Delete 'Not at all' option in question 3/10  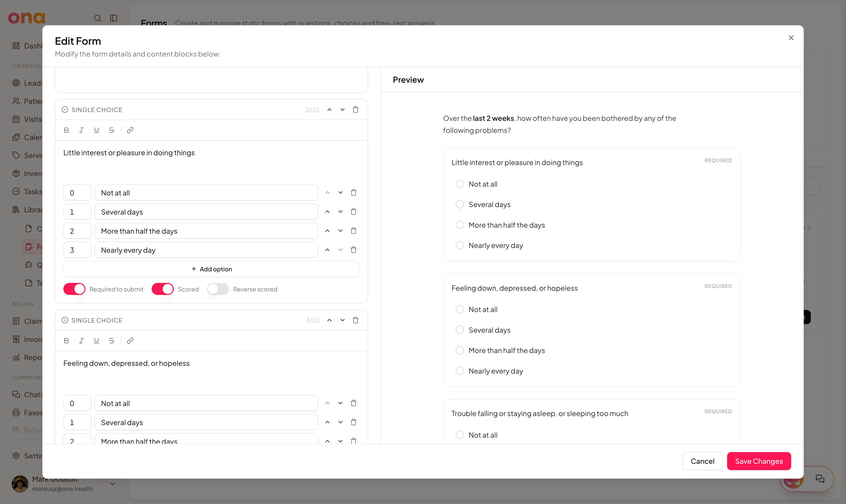pos(354,403)
